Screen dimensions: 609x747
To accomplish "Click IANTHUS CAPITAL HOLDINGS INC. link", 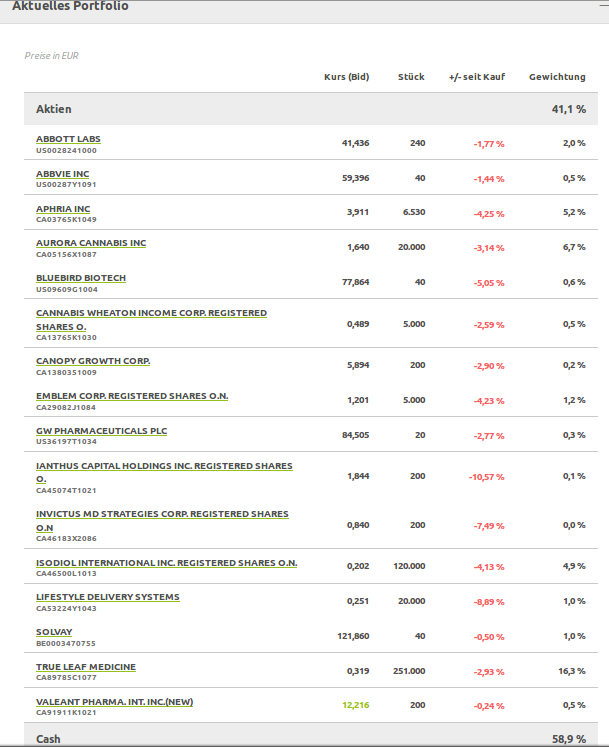I will [x=164, y=466].
